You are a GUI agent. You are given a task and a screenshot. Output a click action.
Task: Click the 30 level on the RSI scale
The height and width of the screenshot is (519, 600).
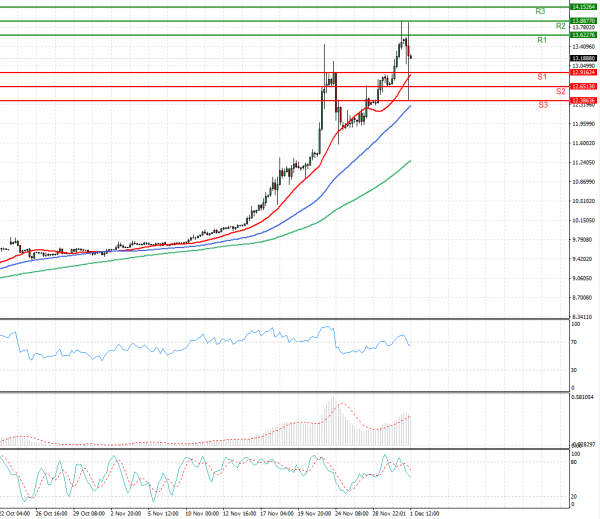pos(574,370)
